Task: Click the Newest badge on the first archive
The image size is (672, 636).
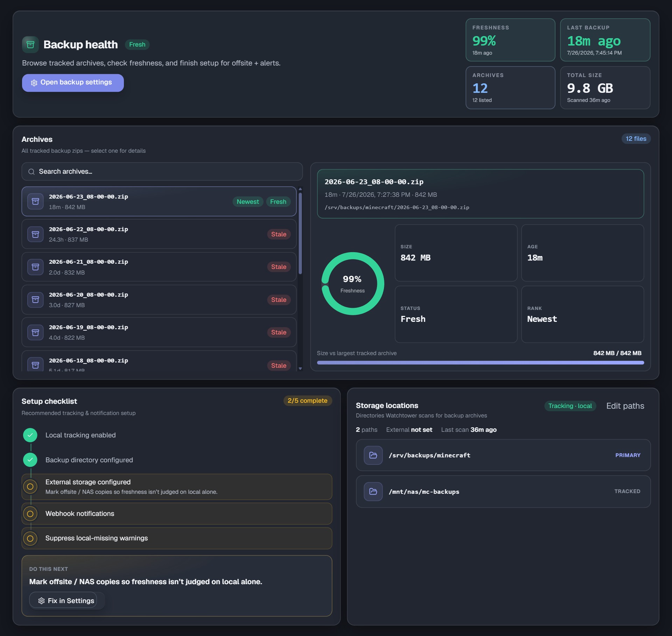Action: click(x=248, y=202)
